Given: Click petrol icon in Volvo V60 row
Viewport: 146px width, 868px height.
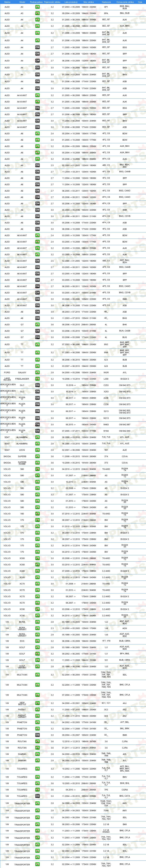Looking at the screenshot, I should 37,514.
